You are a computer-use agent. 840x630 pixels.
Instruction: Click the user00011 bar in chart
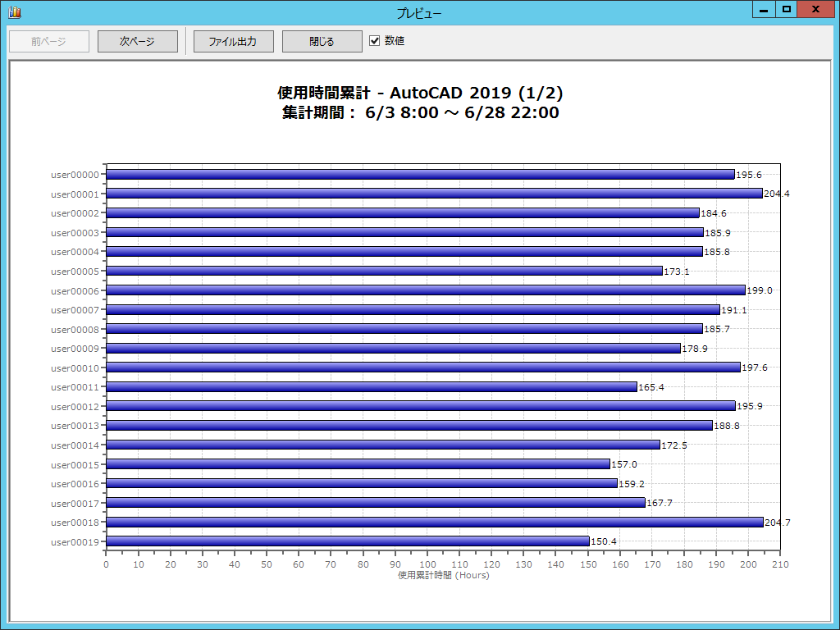click(372, 387)
